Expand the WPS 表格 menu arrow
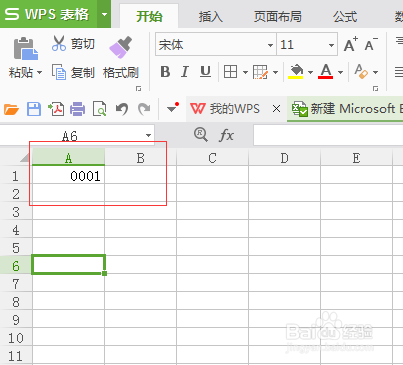 pyautogui.click(x=104, y=14)
